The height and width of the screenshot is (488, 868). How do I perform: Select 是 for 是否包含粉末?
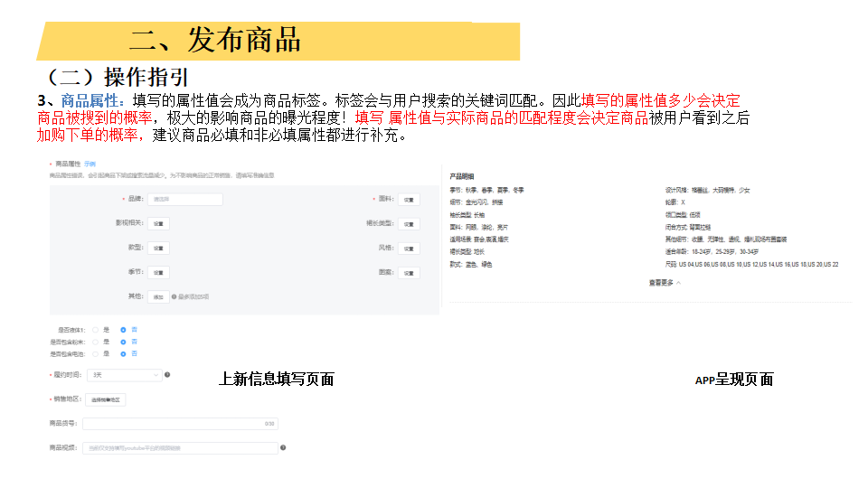click(x=95, y=342)
